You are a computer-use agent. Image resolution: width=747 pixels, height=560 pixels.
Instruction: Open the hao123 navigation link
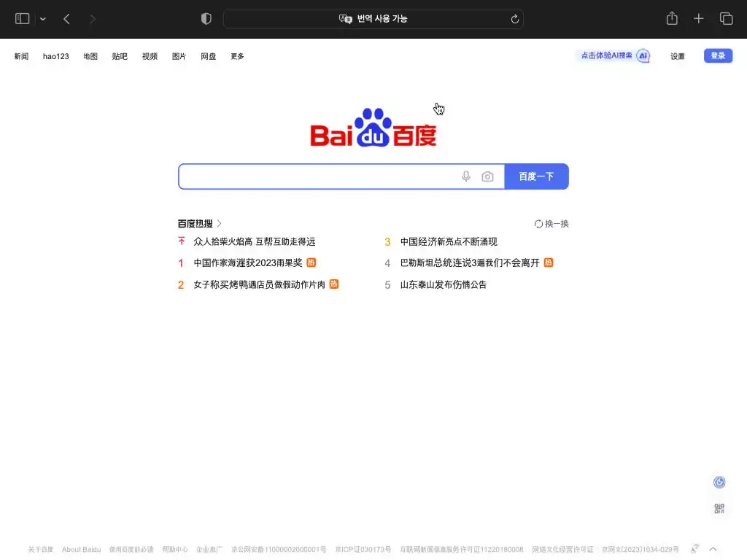55,56
